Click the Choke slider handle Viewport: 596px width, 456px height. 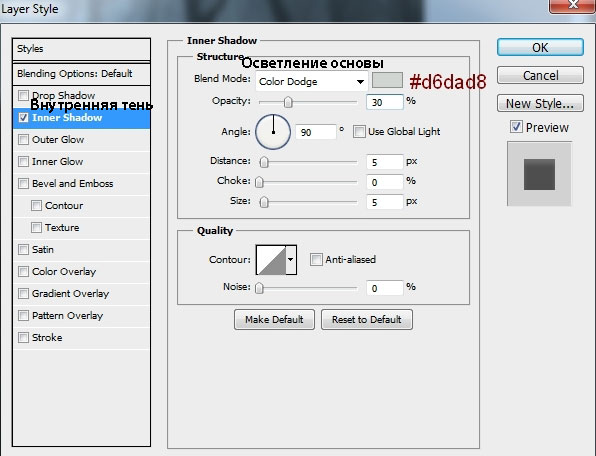coord(259,182)
